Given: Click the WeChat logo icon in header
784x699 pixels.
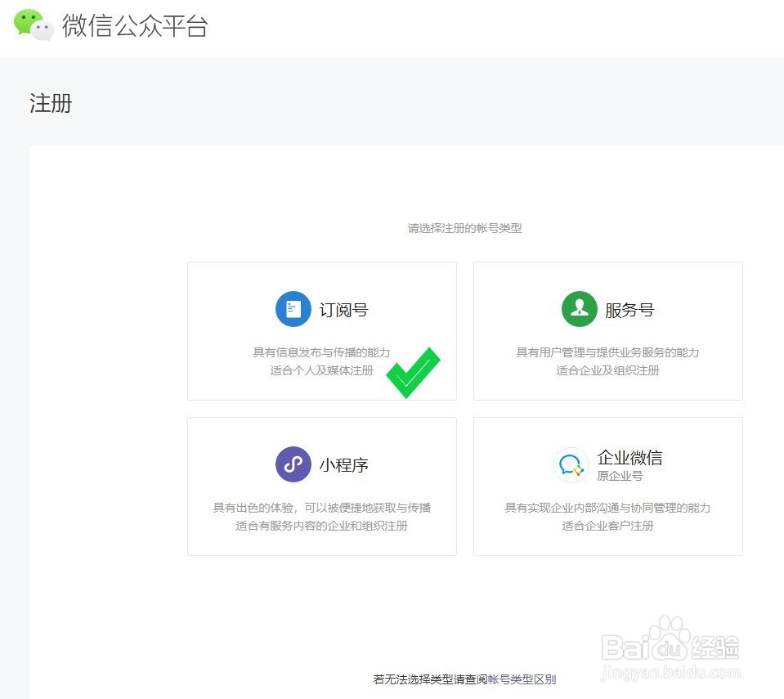Looking at the screenshot, I should [x=34, y=25].
